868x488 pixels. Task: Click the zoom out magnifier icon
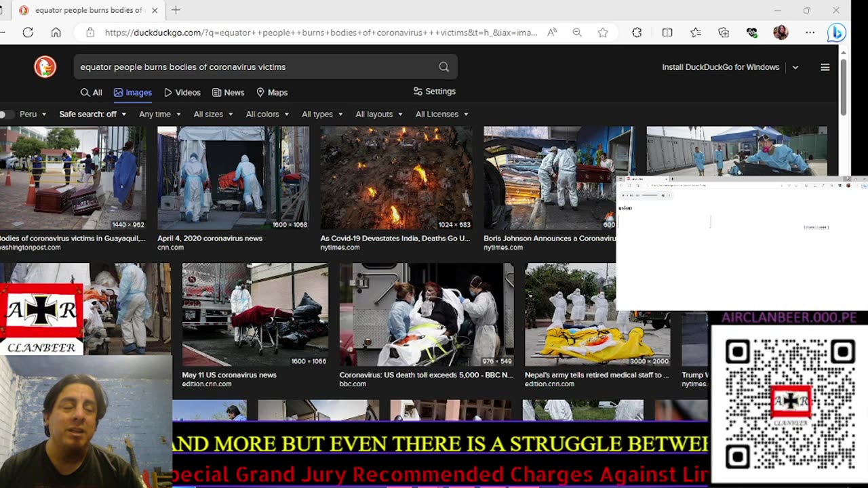577,33
